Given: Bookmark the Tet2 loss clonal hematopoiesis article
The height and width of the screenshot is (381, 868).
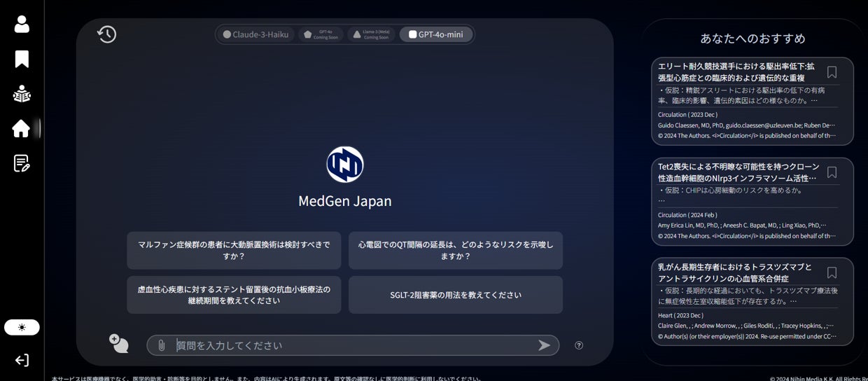Looking at the screenshot, I should 832,172.
